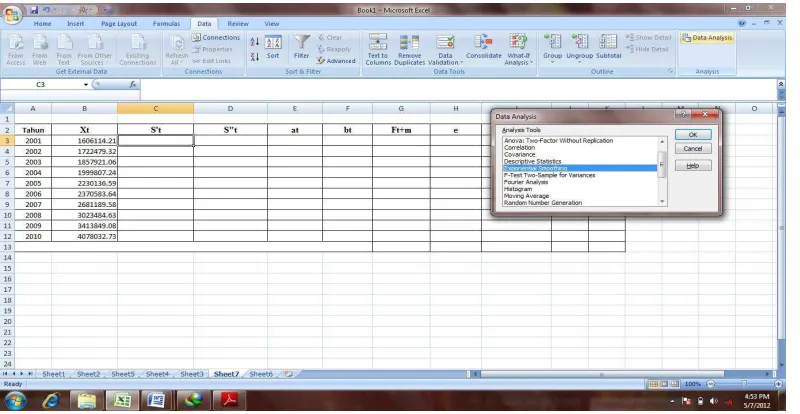Launch Text to Columns wizard

[378, 50]
